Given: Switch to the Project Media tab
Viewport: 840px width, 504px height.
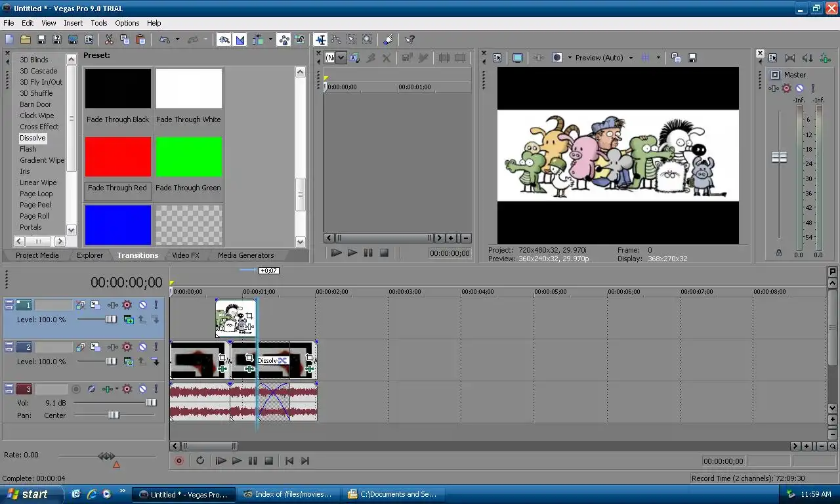Looking at the screenshot, I should click(x=37, y=255).
